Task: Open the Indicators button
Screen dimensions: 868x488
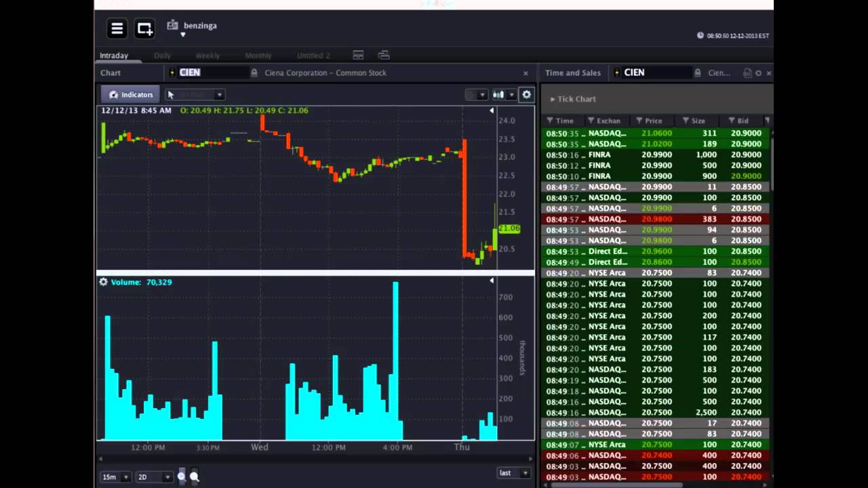Action: click(x=130, y=95)
